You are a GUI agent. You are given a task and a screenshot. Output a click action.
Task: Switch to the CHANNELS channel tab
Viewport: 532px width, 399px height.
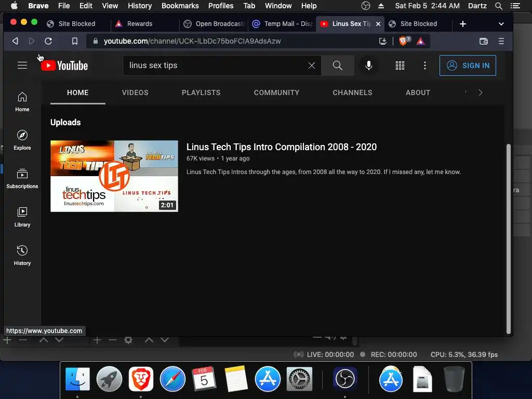352,92
